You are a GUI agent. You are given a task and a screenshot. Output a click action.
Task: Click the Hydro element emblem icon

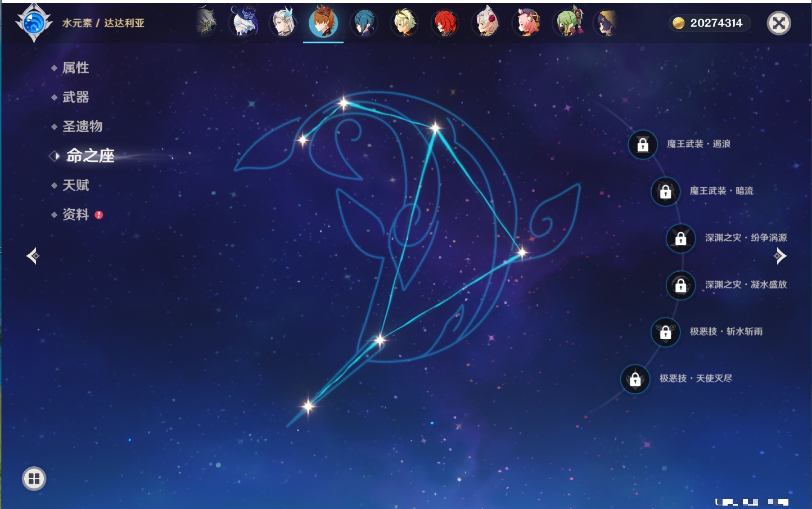coord(34,23)
